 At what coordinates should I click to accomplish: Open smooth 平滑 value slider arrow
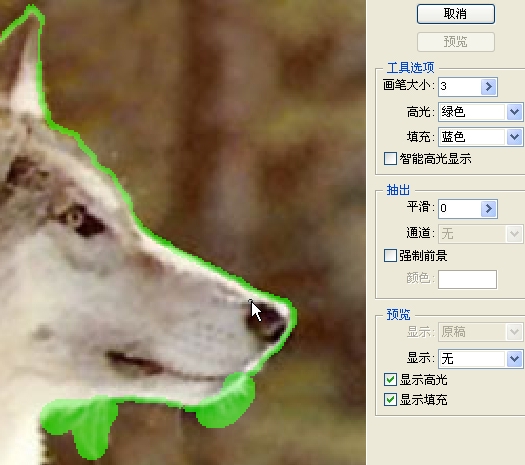489,209
